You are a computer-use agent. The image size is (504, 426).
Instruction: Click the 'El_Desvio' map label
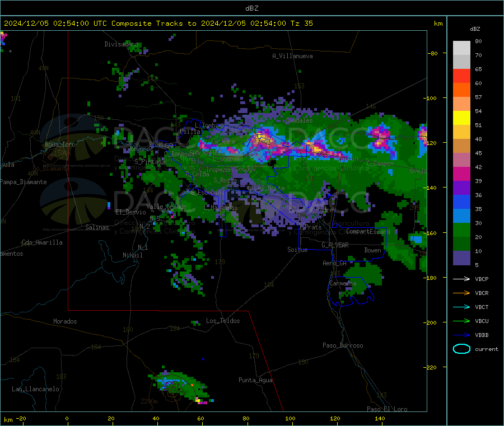click(130, 212)
